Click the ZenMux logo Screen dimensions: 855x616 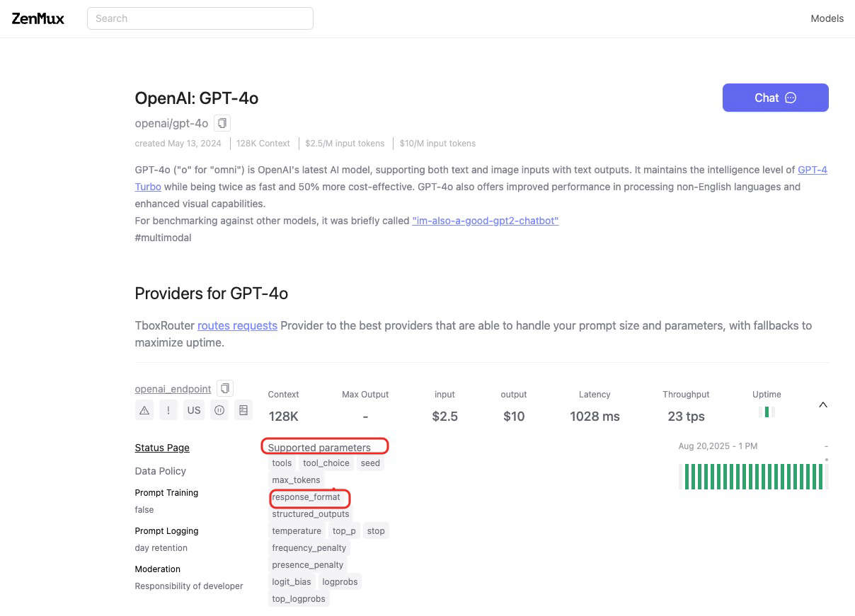[x=38, y=18]
